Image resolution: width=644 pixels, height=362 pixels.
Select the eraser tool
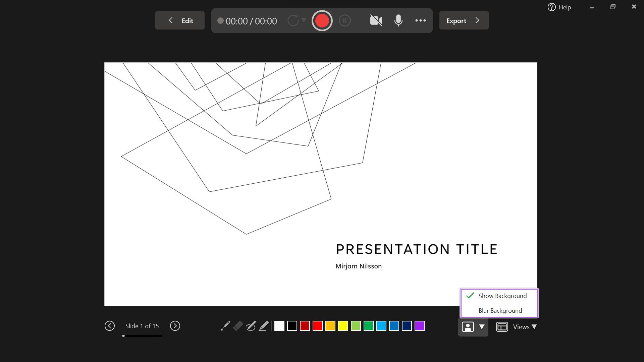[x=238, y=326]
